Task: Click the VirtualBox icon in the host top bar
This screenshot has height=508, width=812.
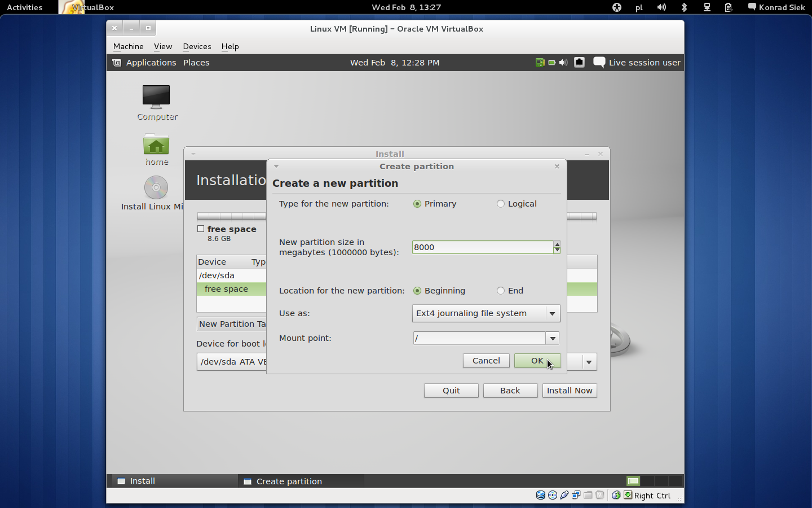Action: pyautogui.click(x=72, y=7)
